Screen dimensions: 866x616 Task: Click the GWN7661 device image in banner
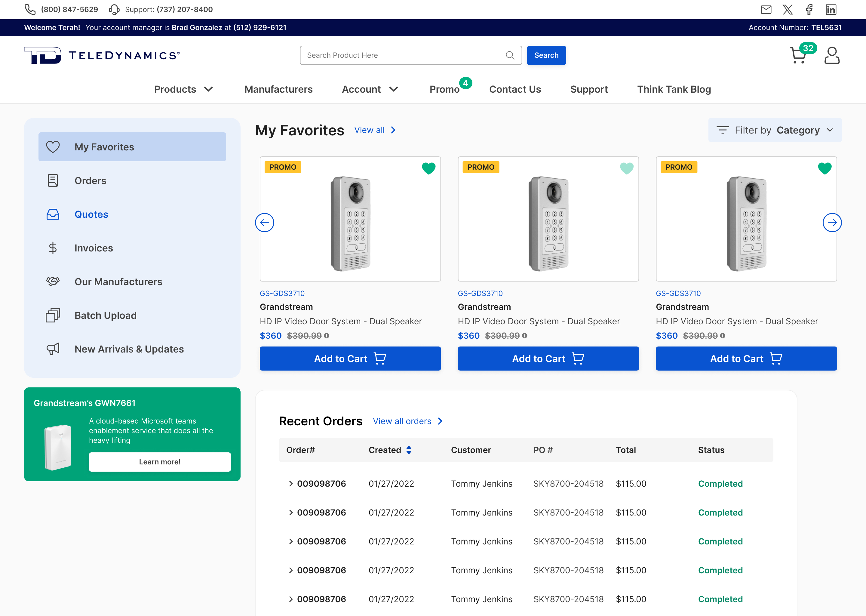[58, 448]
